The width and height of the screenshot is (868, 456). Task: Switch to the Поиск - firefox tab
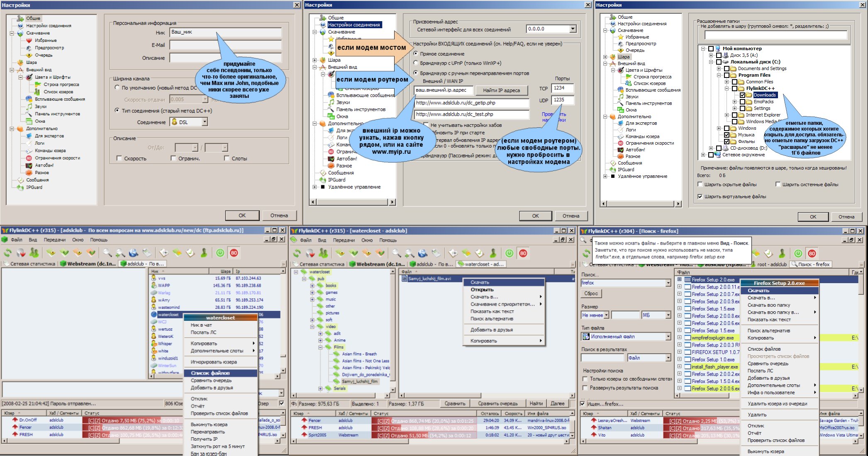point(810,264)
